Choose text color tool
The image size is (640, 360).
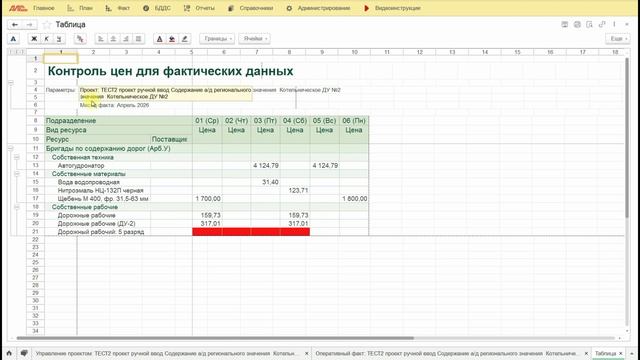(x=160, y=39)
